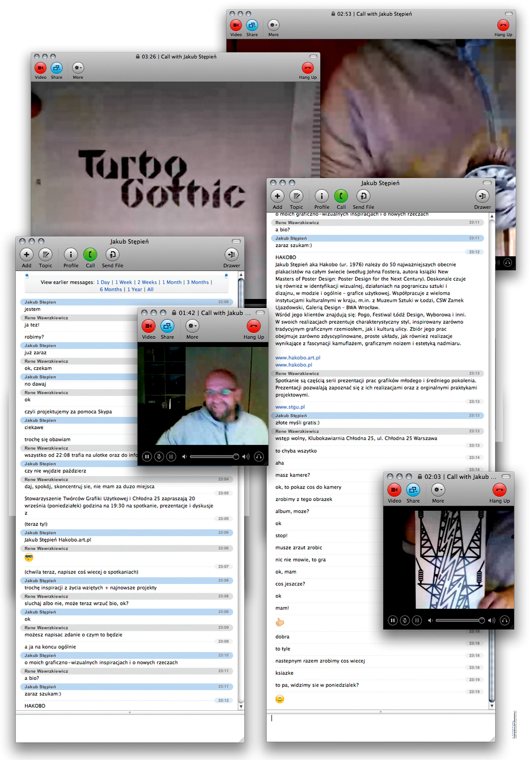This screenshot has height=760, width=532.
Task: Pause the 01:42 call with hold button
Action: pyautogui.click(x=147, y=457)
